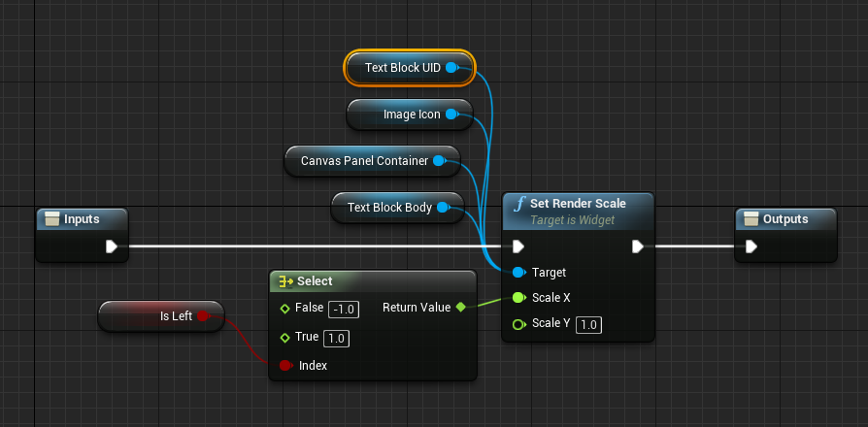868x427 pixels.
Task: Select the Inputs node title
Action: [x=82, y=219]
